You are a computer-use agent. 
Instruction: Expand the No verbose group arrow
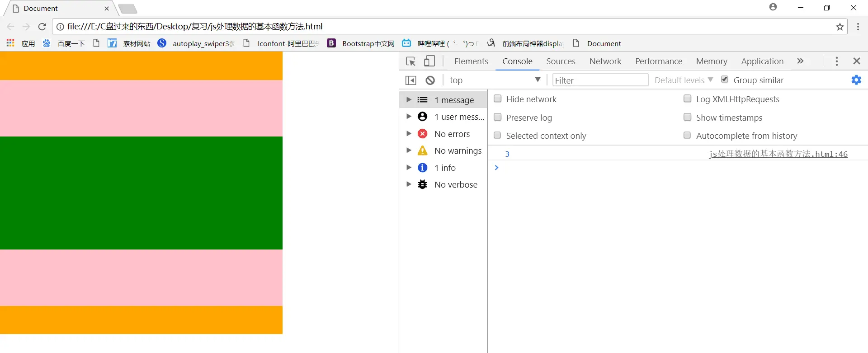(409, 184)
